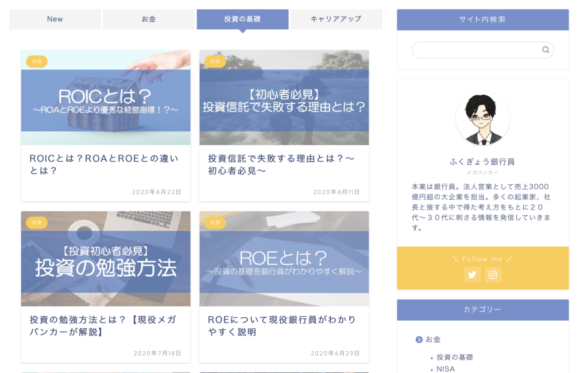The height and width of the screenshot is (373, 588).
Task: Focus the site search input field
Action: pyautogui.click(x=475, y=50)
